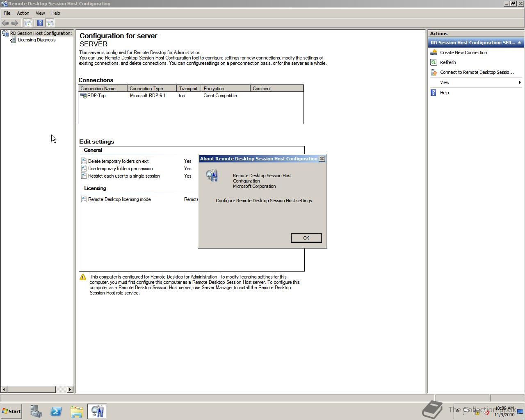Toggle the Action pane toolbar icon
Image resolution: width=525 pixels, height=420 pixels.
(x=50, y=23)
